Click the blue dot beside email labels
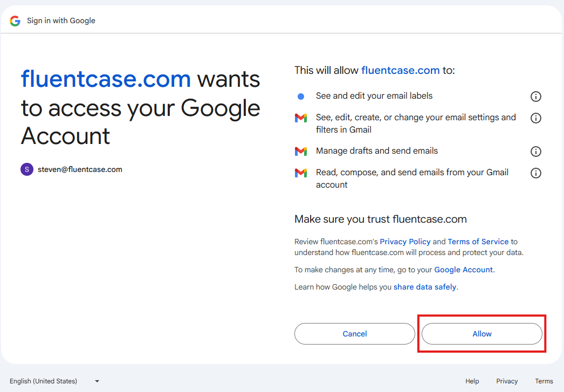Viewport: 564px width, 392px height. pos(301,97)
